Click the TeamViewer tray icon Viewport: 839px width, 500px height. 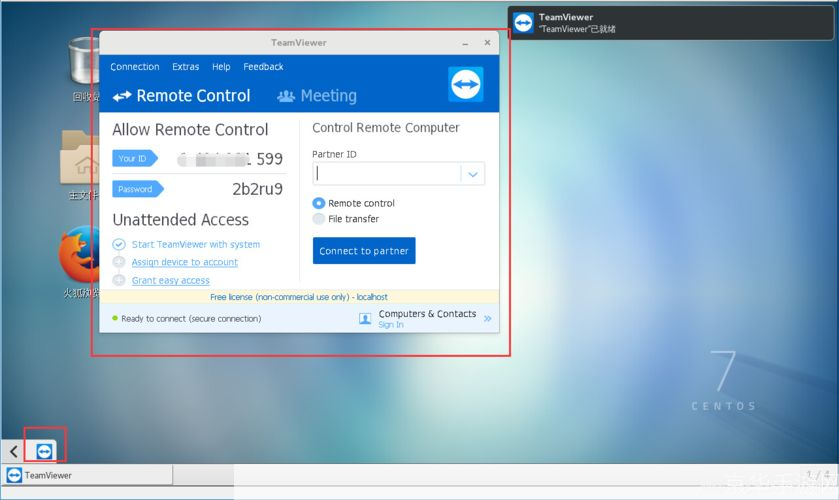tap(45, 451)
